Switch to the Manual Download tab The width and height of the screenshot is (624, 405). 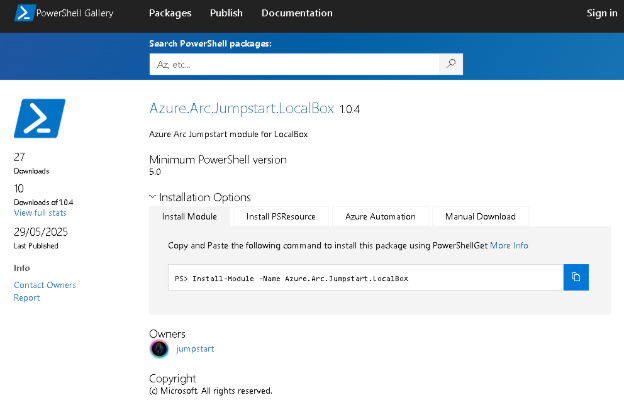pos(480,216)
